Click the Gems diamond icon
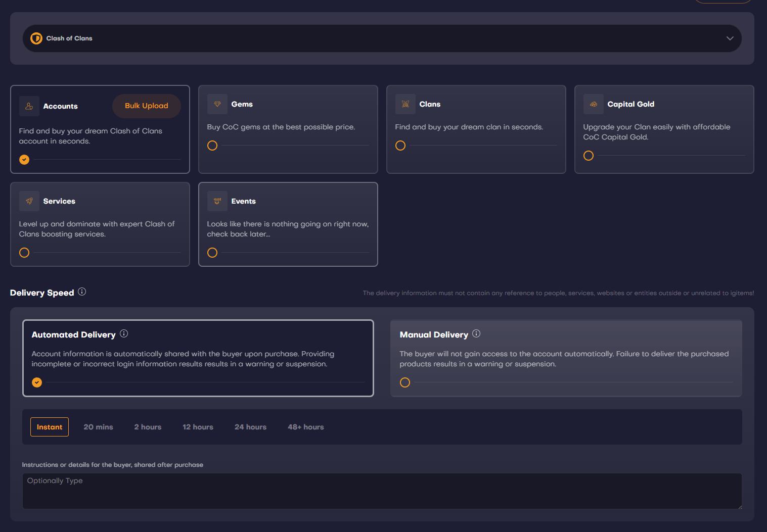This screenshot has height=532, width=767. [x=217, y=104]
